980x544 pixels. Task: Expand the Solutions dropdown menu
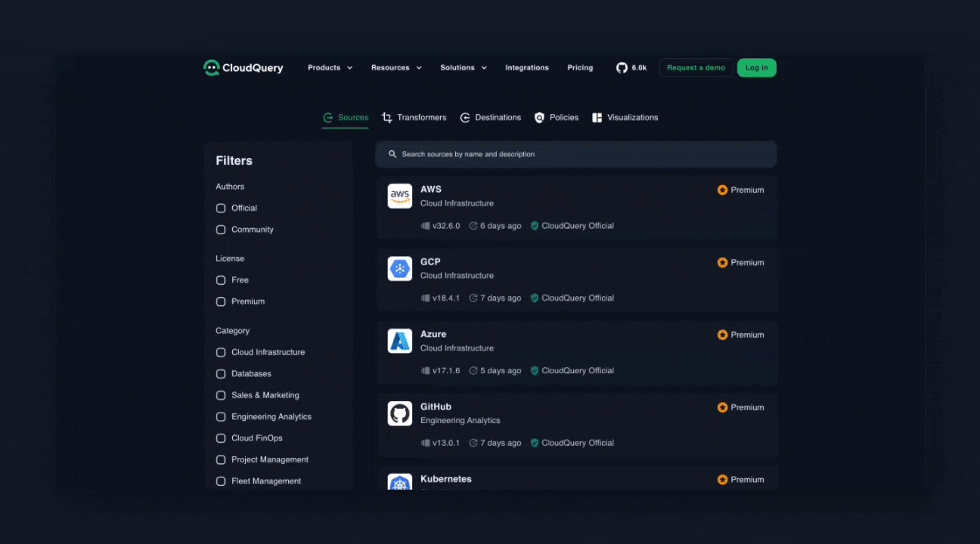click(x=464, y=68)
